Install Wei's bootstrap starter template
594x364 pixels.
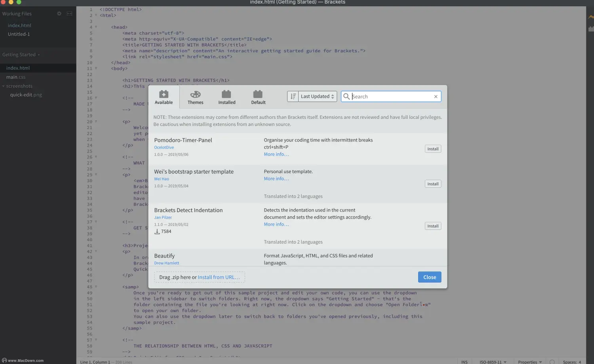click(433, 184)
